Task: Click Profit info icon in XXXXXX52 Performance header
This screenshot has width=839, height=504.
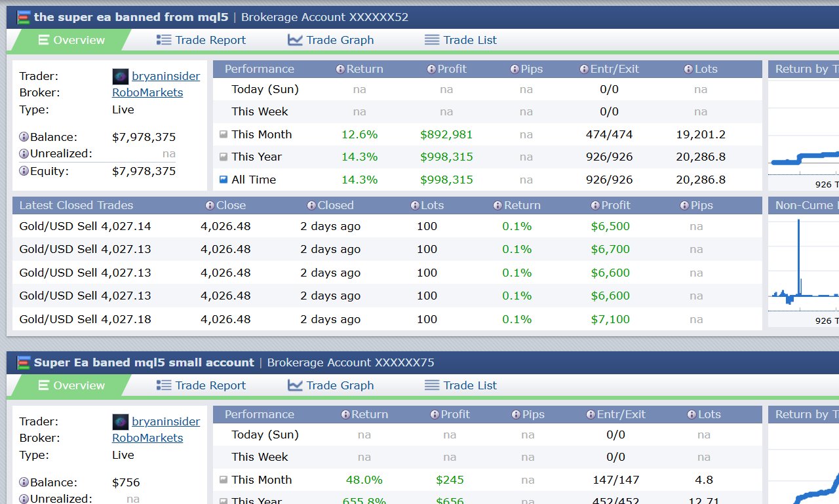Action: coord(431,69)
